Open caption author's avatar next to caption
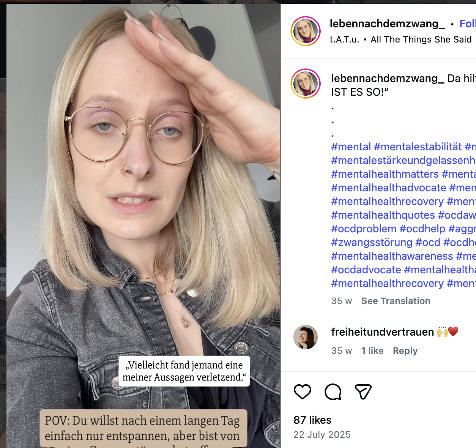Image resolution: width=476 pixels, height=448 pixels. pyautogui.click(x=306, y=84)
